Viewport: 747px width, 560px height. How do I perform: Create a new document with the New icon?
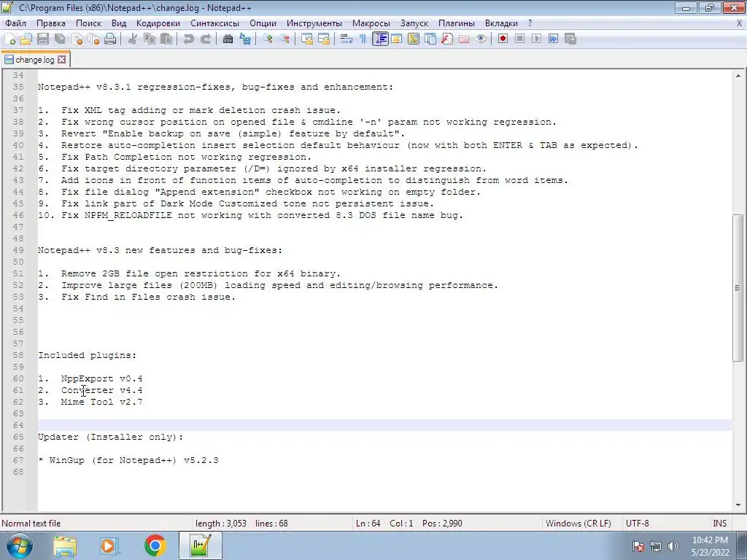pyautogui.click(x=9, y=39)
